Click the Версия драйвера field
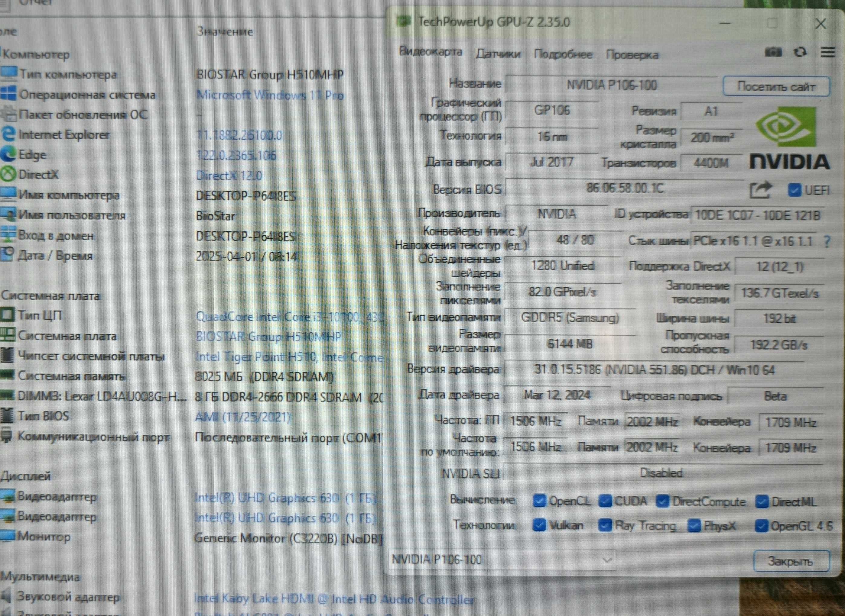845x616 pixels. [654, 370]
